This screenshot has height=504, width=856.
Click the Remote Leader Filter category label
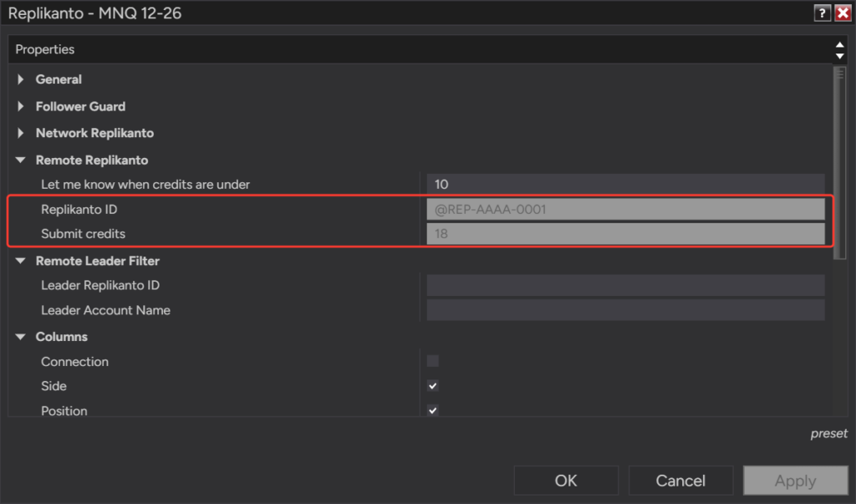97,261
